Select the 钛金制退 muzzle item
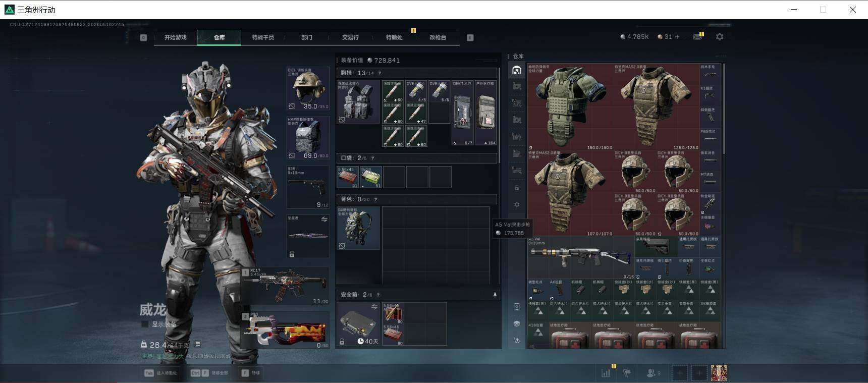The image size is (868, 383). click(710, 204)
